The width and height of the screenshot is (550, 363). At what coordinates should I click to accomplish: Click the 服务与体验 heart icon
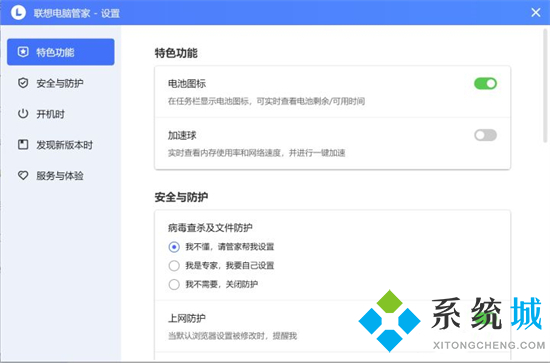coord(23,175)
